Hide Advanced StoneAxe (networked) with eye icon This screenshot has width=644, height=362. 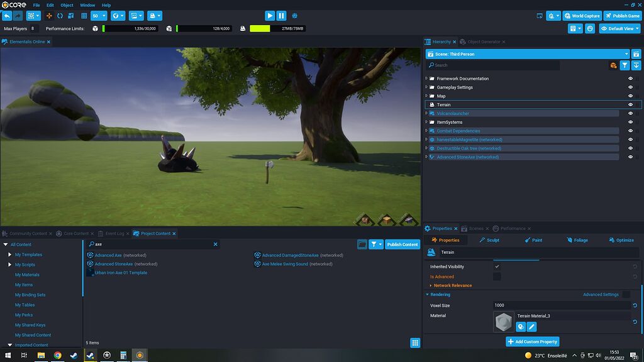[x=630, y=156]
